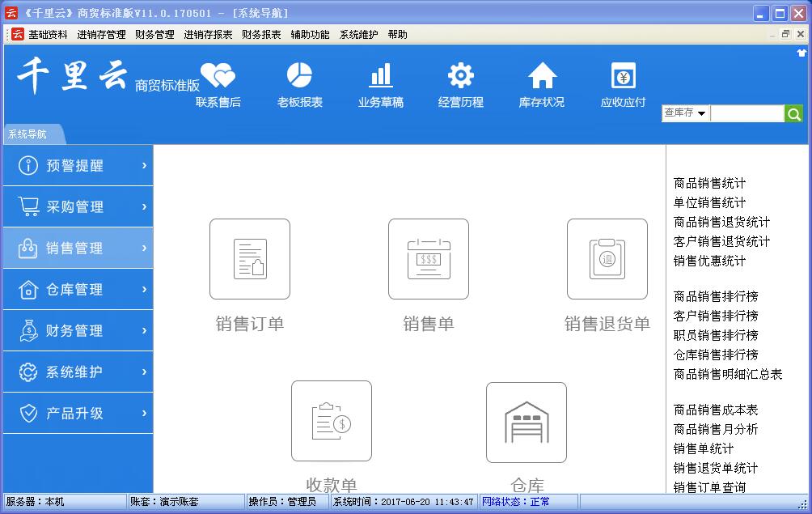
Task: Open the 联系售后 heart icon
Action: point(218,77)
